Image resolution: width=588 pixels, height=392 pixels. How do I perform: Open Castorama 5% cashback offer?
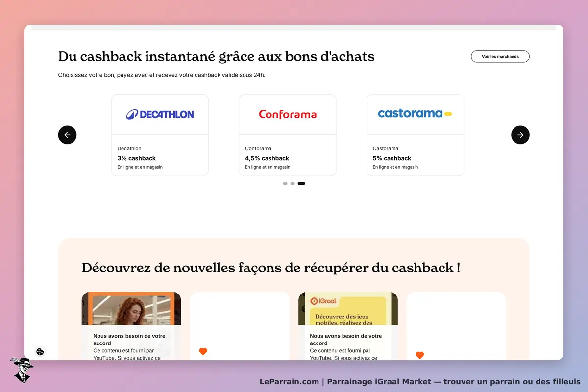click(x=415, y=135)
